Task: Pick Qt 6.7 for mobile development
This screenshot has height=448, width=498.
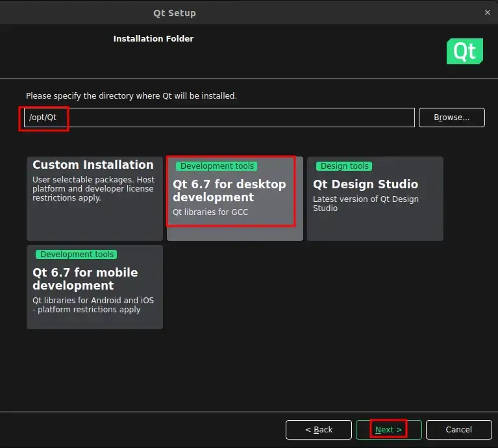Action: point(95,287)
